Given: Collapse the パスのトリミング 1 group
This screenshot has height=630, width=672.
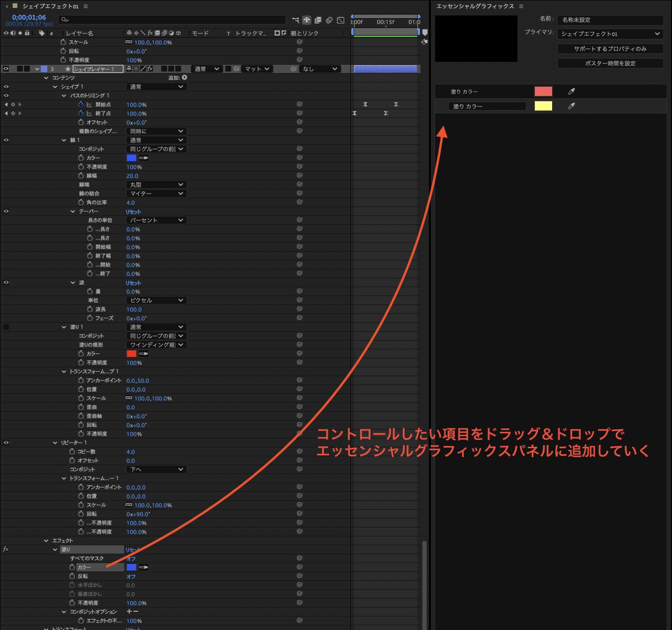Looking at the screenshot, I should pyautogui.click(x=64, y=96).
